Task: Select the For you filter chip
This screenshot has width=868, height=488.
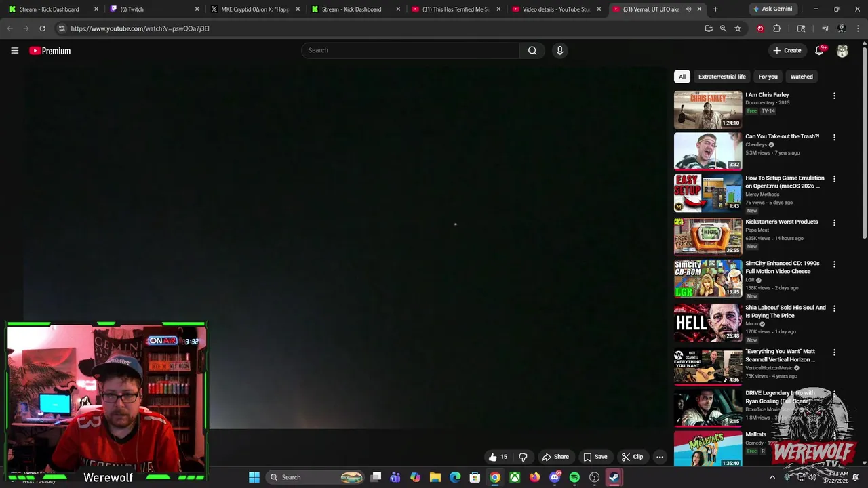Action: [768, 77]
